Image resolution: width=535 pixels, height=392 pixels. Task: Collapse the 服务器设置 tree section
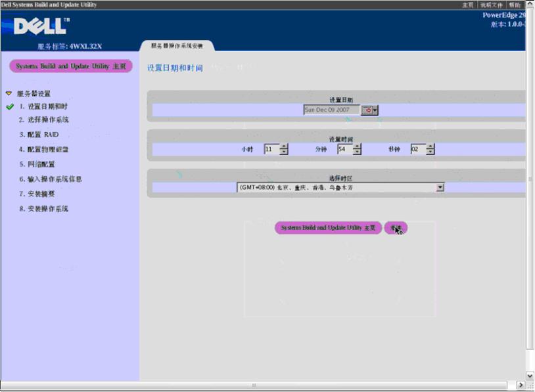tap(9, 93)
